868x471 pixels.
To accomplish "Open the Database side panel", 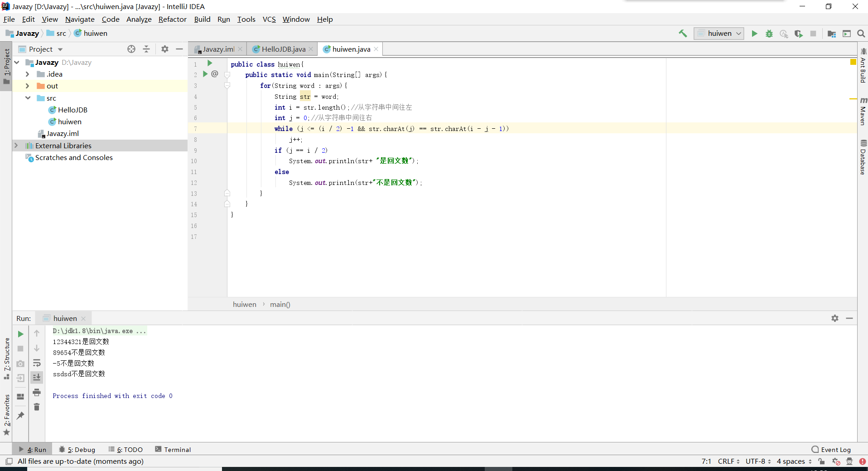I will coord(863,157).
